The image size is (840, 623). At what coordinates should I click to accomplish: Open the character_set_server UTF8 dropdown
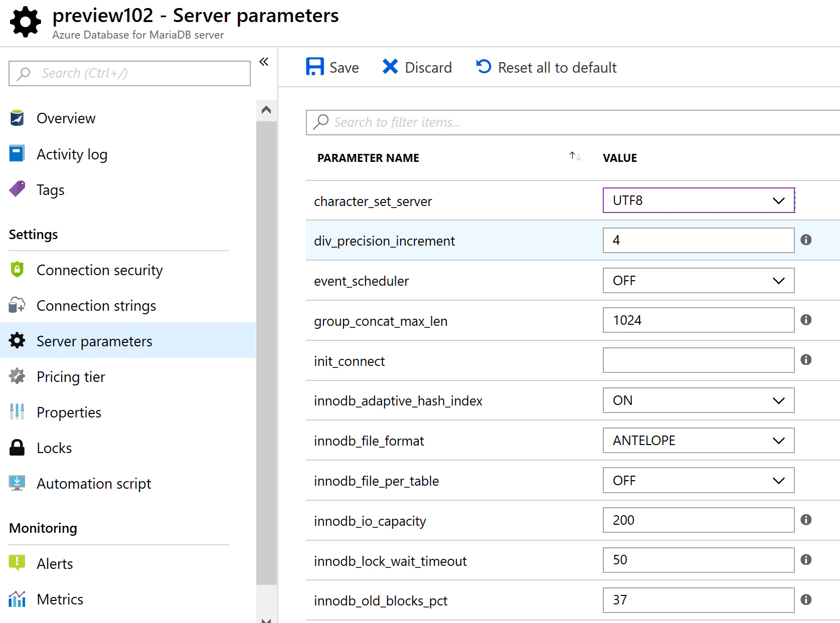(x=699, y=200)
